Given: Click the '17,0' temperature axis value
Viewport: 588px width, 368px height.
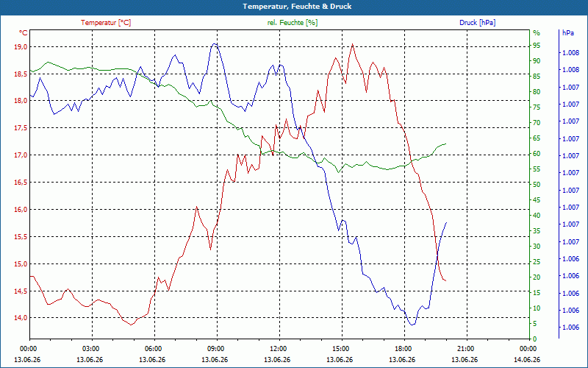Looking at the screenshot, I should pos(21,155).
